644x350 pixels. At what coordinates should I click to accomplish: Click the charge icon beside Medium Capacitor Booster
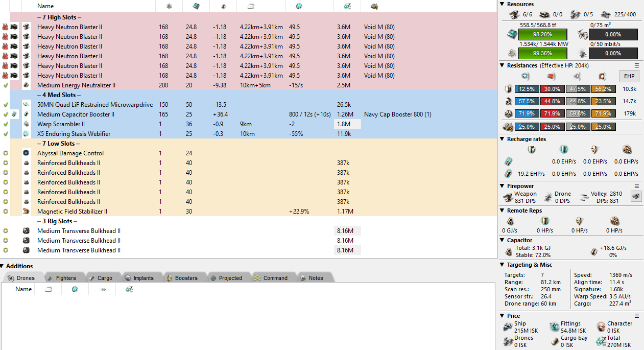click(14, 114)
